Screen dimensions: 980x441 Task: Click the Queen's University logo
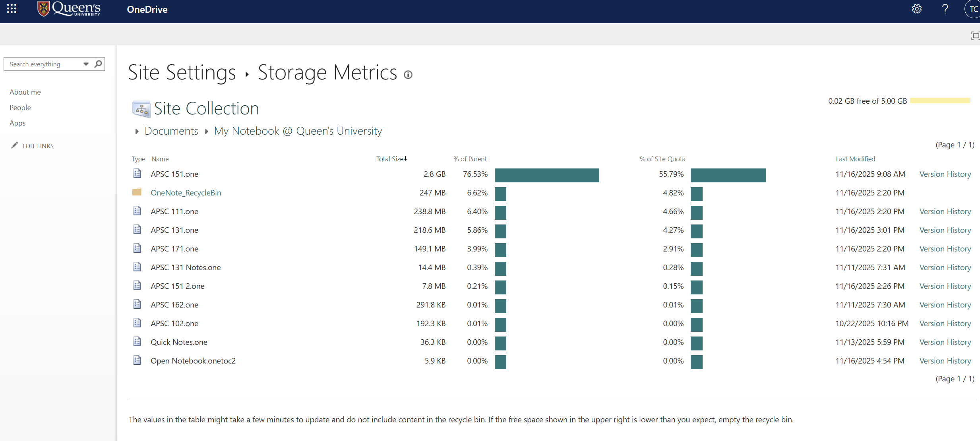coord(69,9)
